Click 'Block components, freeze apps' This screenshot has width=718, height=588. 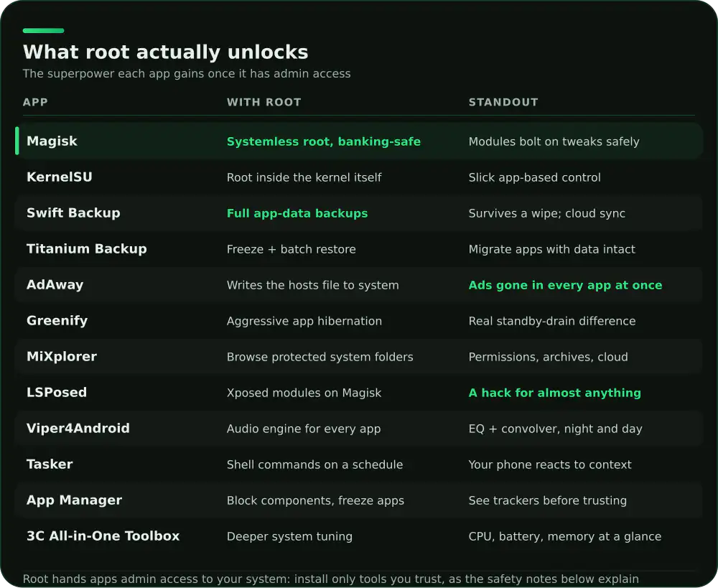pos(315,500)
